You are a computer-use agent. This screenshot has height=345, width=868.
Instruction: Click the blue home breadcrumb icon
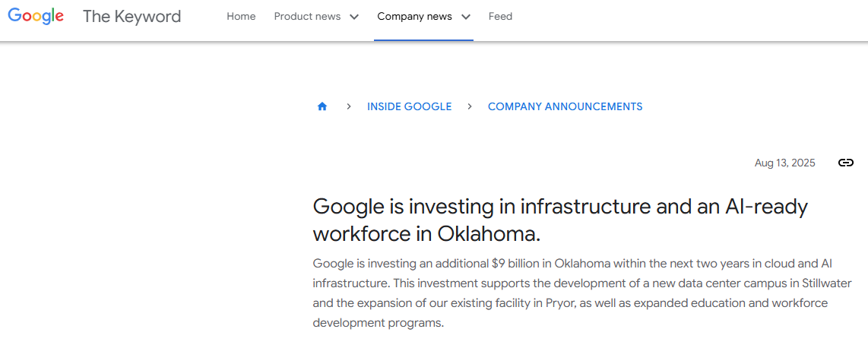pos(322,107)
